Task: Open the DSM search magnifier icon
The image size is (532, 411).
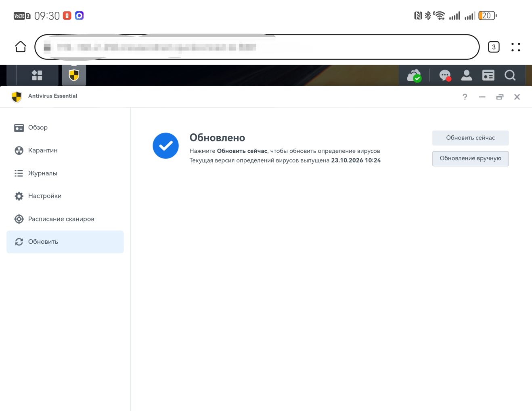Action: (510, 75)
